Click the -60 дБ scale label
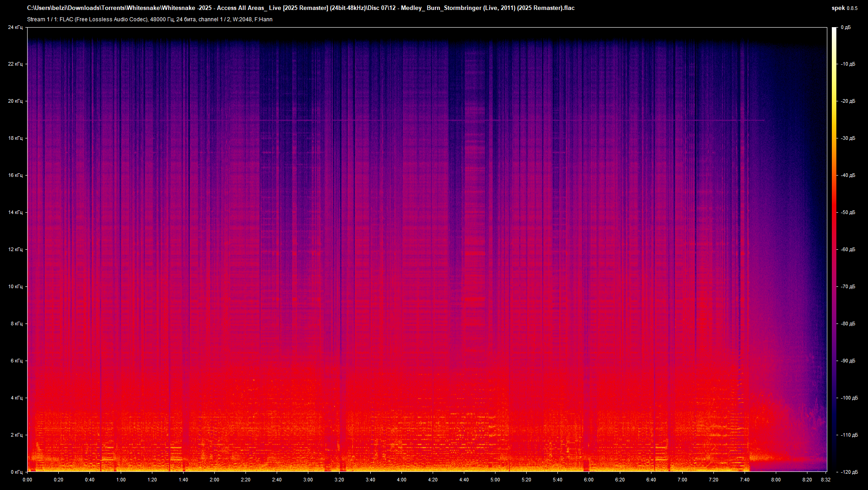The height and width of the screenshot is (490, 868). (x=848, y=249)
